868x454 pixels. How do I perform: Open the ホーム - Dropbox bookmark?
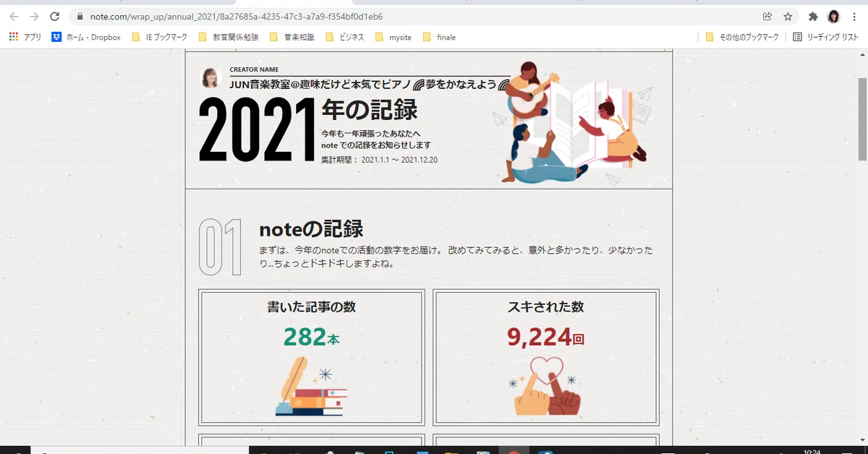pos(86,37)
